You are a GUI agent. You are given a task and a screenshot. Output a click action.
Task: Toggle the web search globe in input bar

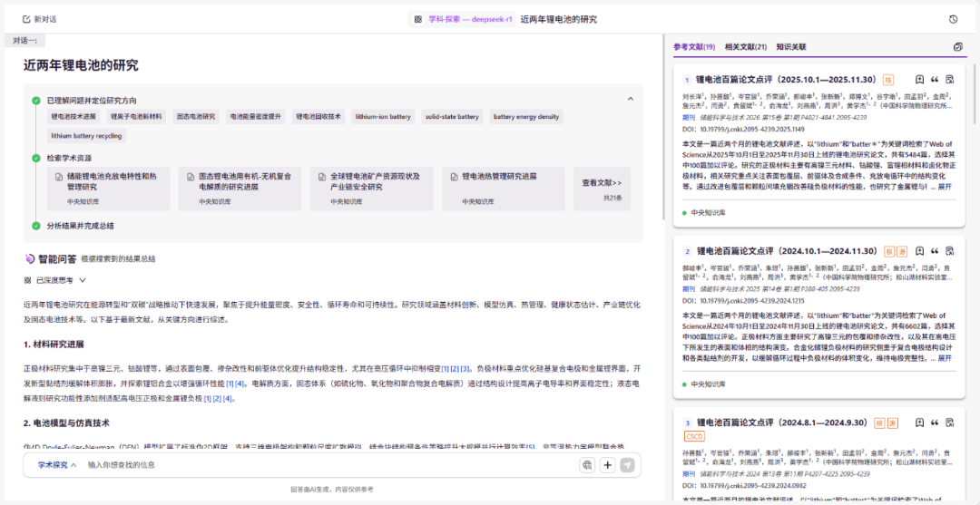tap(587, 465)
